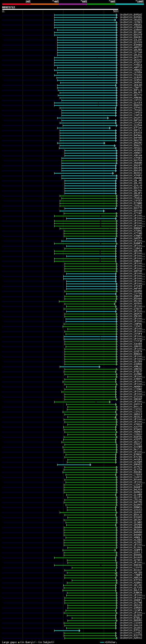The height and width of the screenshot is (644, 146).
Task: Select the UniRef100_Q9NYQ3 label
Action: click(x=131, y=347)
